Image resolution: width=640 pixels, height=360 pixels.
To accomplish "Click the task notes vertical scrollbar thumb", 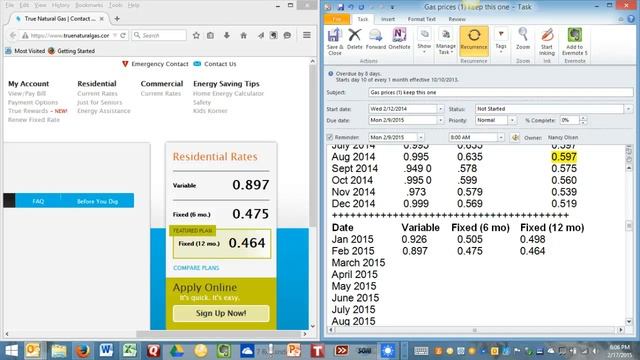I will pos(629,225).
